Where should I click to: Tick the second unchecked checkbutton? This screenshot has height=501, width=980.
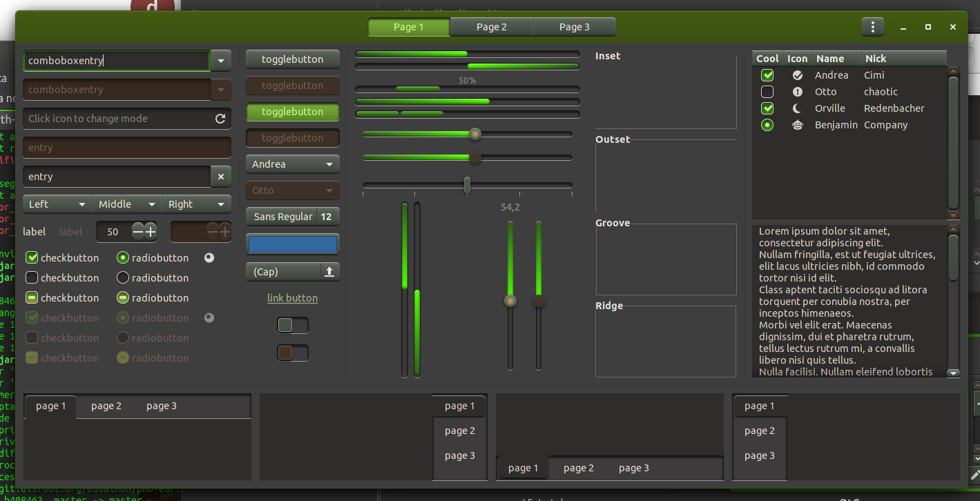click(x=32, y=278)
